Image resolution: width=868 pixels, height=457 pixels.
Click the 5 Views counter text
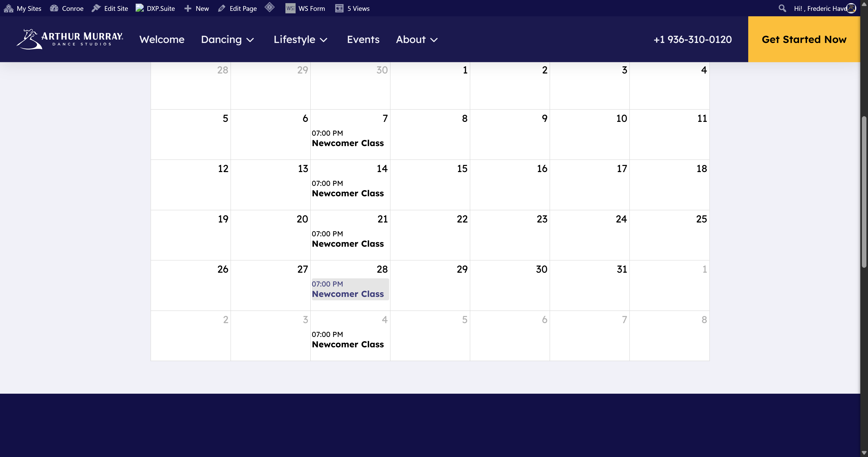point(358,8)
